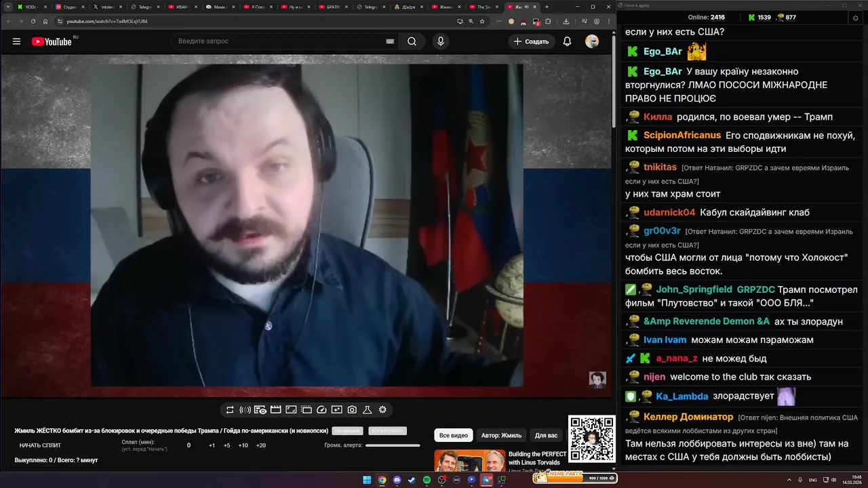Add +1 minute to split
Viewport: 868px width, 488px height.
pyautogui.click(x=212, y=445)
